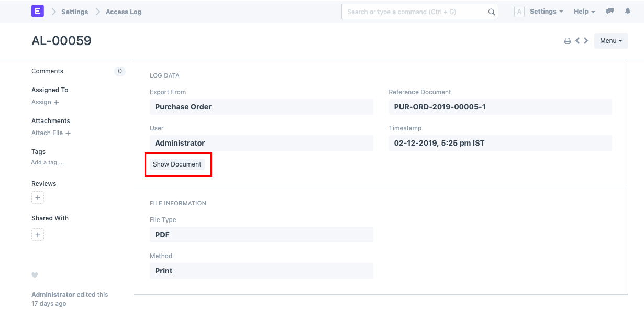Click the next record chevron arrow
The height and width of the screenshot is (309, 644).
click(x=586, y=40)
